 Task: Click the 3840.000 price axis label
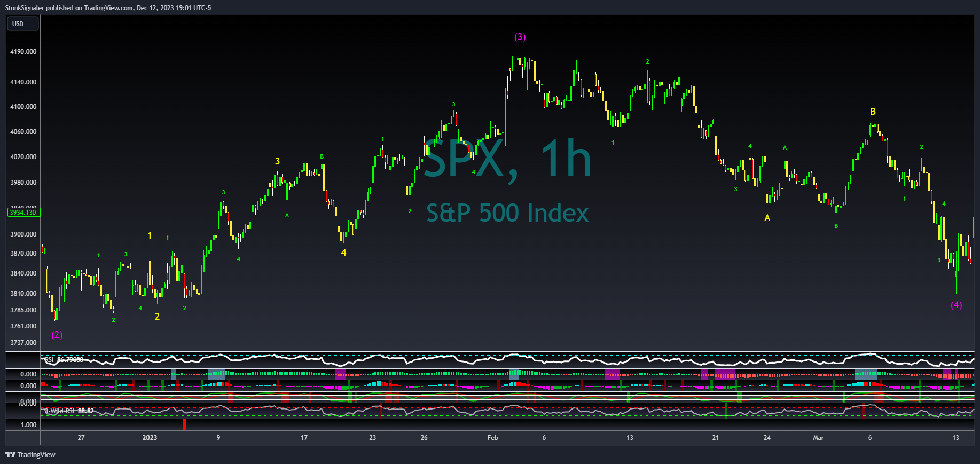click(x=23, y=273)
